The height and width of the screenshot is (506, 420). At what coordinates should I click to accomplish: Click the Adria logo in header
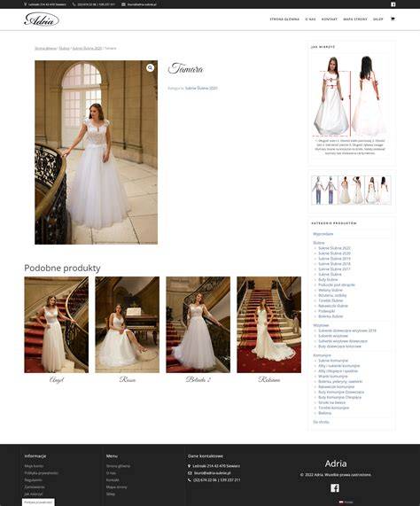click(42, 19)
